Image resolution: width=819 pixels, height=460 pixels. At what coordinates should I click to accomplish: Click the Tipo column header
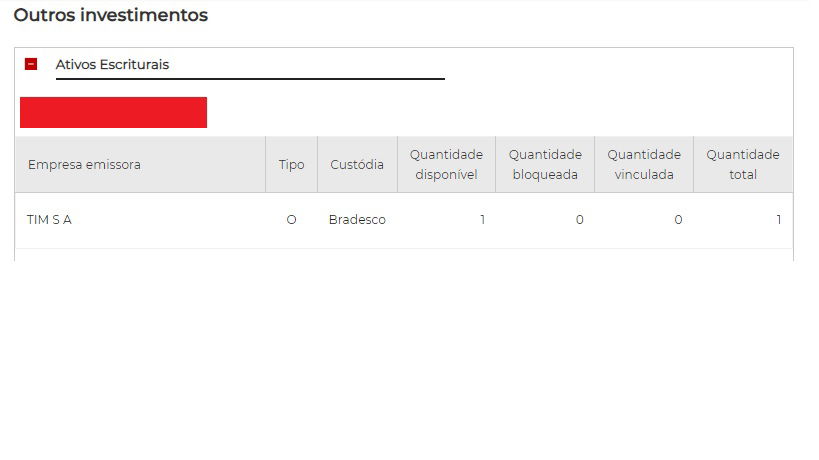tap(291, 164)
